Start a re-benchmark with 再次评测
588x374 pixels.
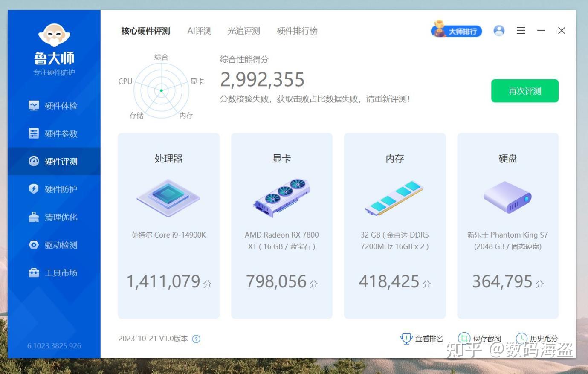pyautogui.click(x=525, y=91)
